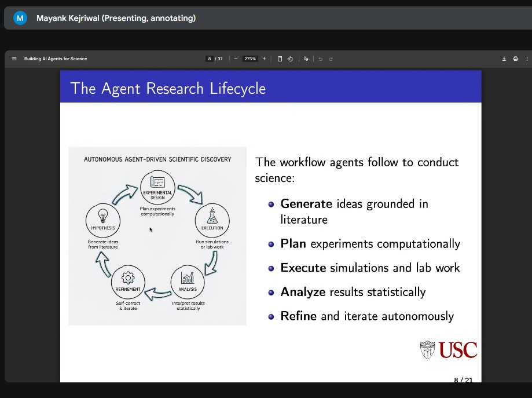Click the document title Building AI Agents for Science
This screenshot has height=398, width=532.
[x=56, y=59]
